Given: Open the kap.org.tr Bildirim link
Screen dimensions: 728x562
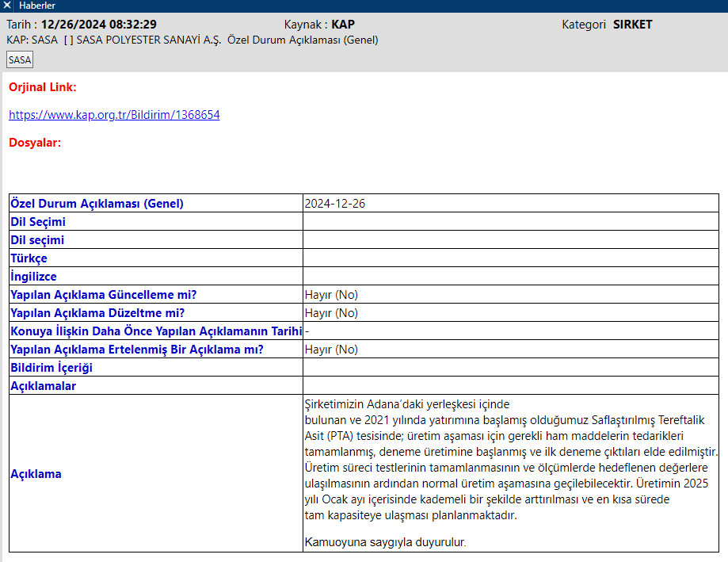Looking at the screenshot, I should [x=114, y=115].
